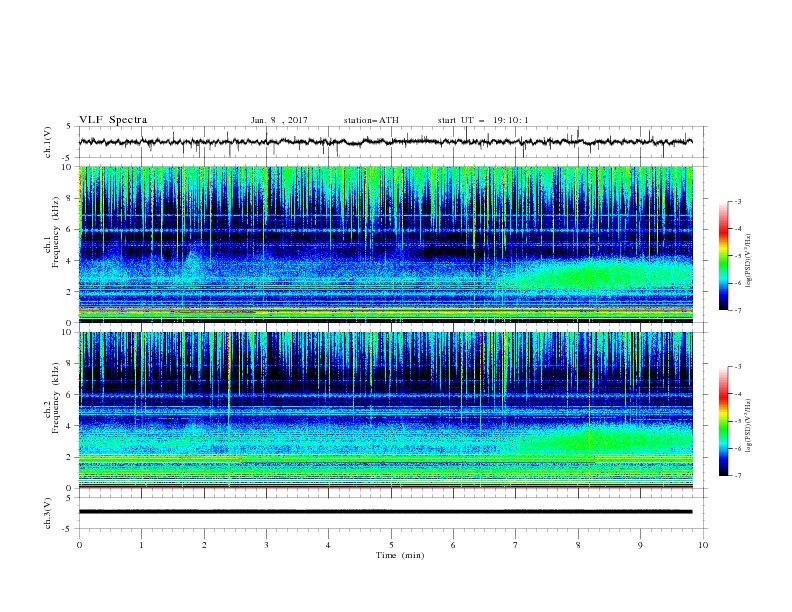This screenshot has width=792, height=612.
Task: Click the "3" tick on the time axis
Action: [266, 545]
